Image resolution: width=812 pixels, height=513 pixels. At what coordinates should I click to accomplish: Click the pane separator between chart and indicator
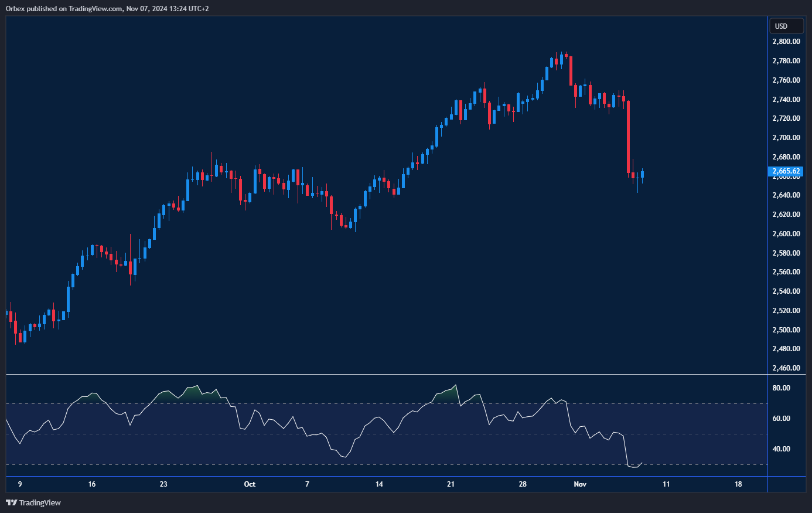(387, 374)
